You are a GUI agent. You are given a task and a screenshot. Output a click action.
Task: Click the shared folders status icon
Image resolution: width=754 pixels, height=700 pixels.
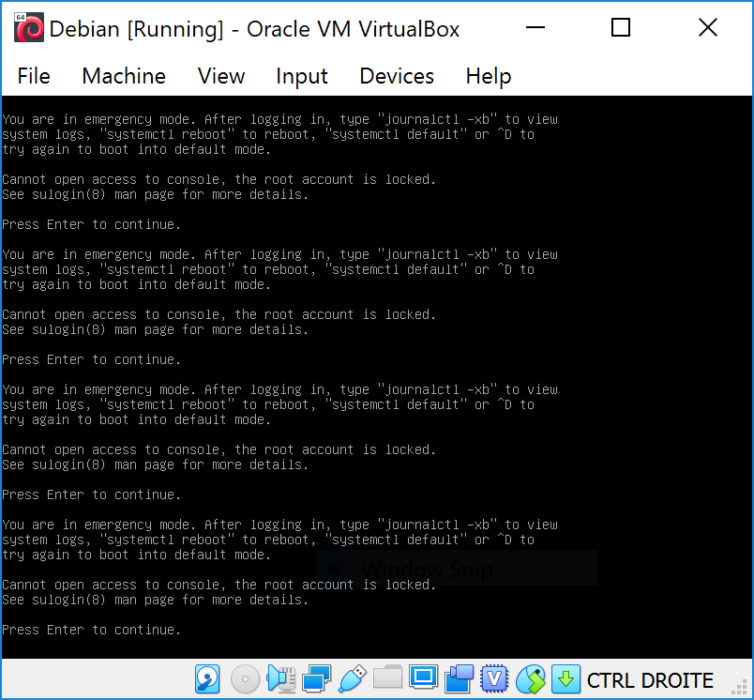point(387,677)
